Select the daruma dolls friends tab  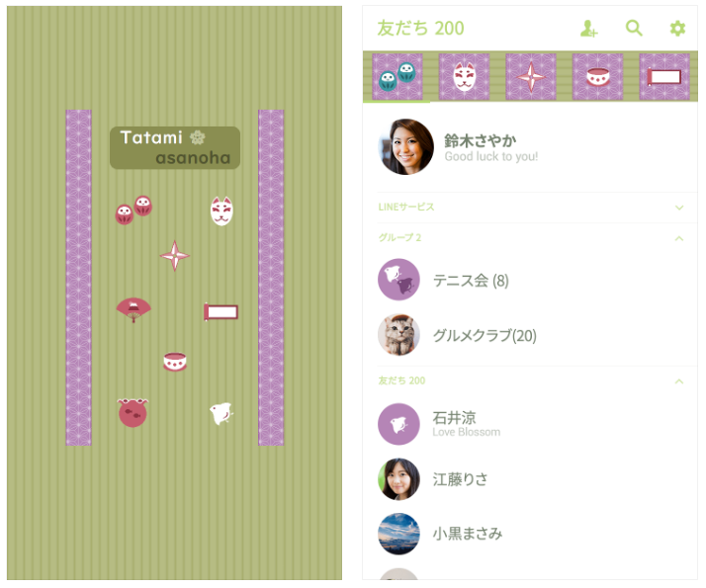click(397, 76)
